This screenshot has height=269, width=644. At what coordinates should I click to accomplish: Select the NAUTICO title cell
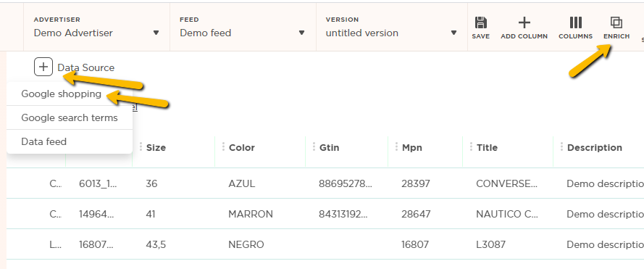pos(506,214)
